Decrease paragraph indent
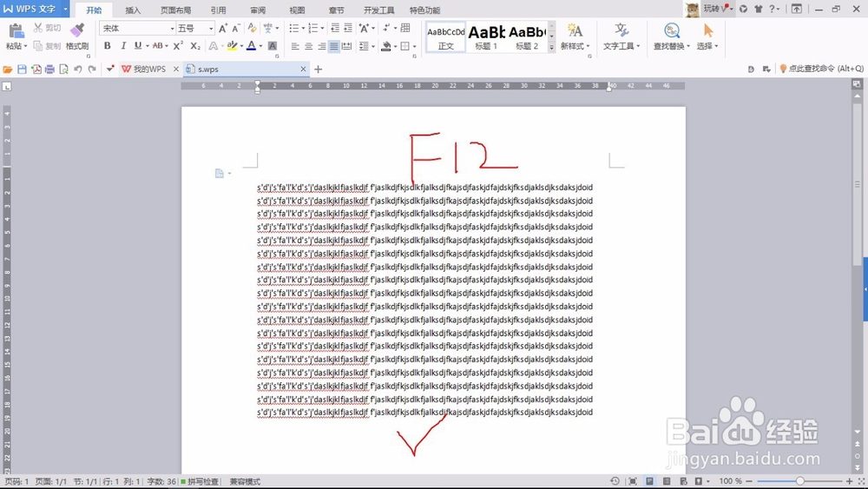 335,28
